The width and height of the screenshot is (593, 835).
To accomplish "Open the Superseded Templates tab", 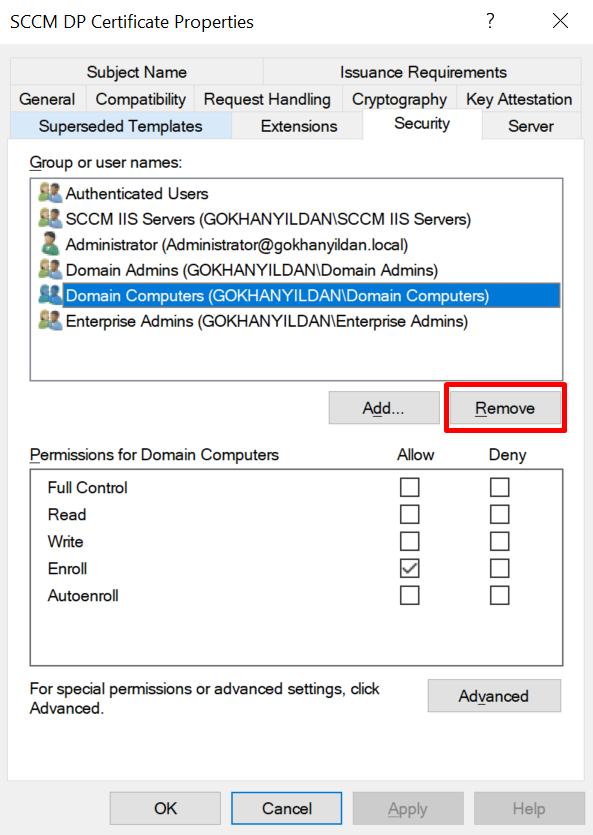I will tap(120, 126).
